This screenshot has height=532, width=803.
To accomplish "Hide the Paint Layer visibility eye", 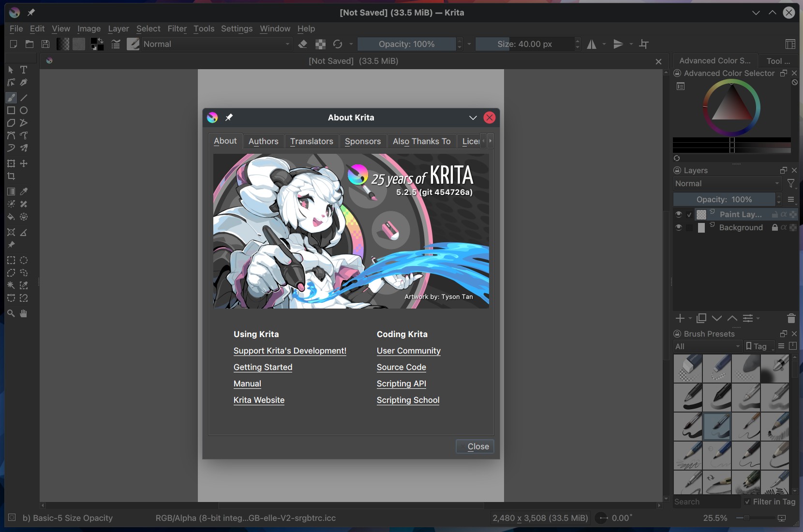I will [679, 214].
